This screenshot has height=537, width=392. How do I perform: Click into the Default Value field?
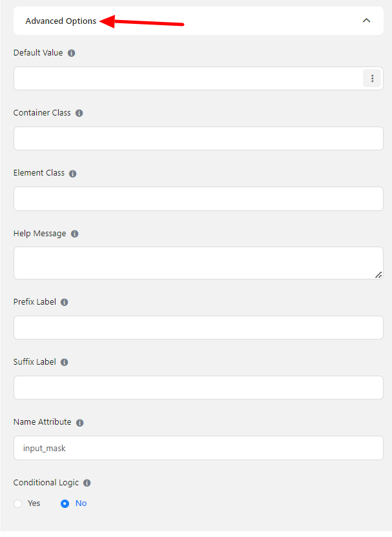click(x=187, y=78)
